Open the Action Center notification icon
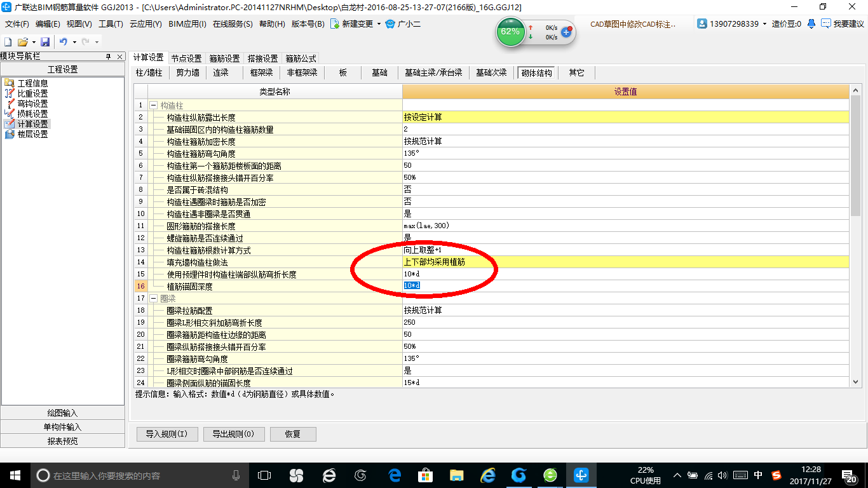Image resolution: width=868 pixels, height=488 pixels. point(849,475)
